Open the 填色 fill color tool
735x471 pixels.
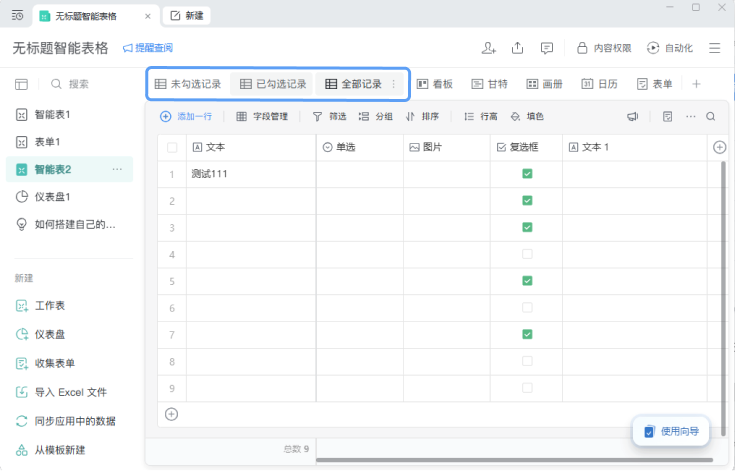[x=527, y=116]
